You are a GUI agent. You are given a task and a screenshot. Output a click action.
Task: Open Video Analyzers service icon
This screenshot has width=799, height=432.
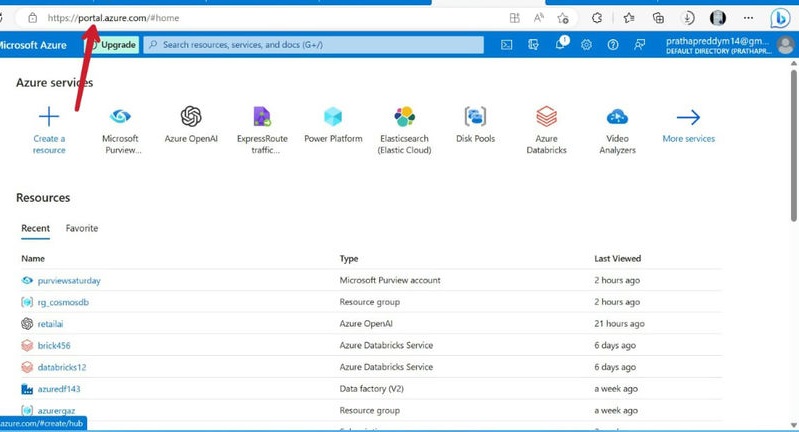tap(617, 117)
